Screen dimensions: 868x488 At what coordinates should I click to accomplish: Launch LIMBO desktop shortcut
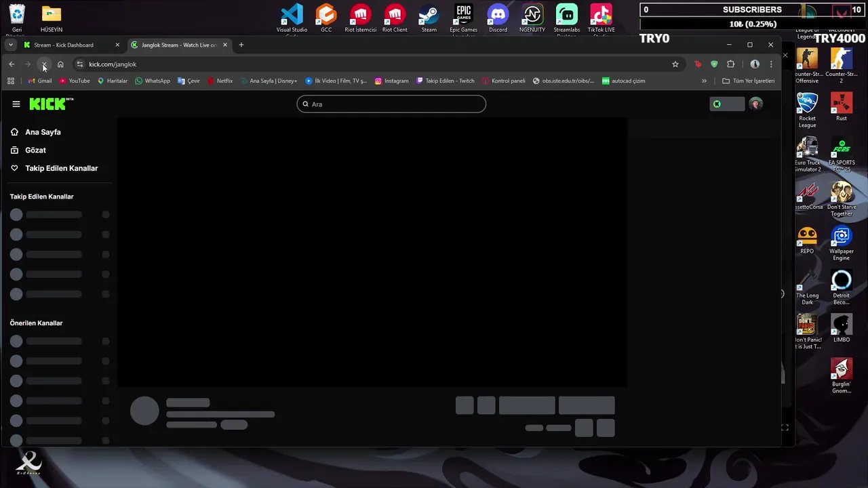click(842, 329)
